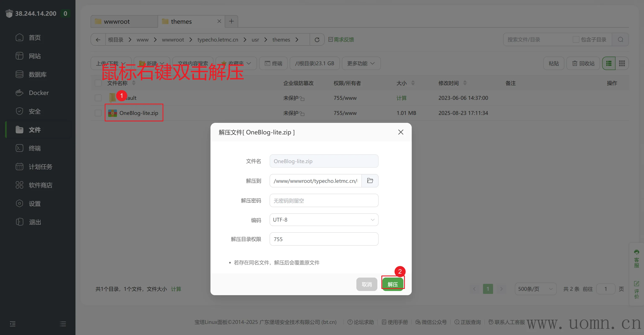Click the refresh icon in the path bar
This screenshot has width=644, height=335.
tap(317, 39)
